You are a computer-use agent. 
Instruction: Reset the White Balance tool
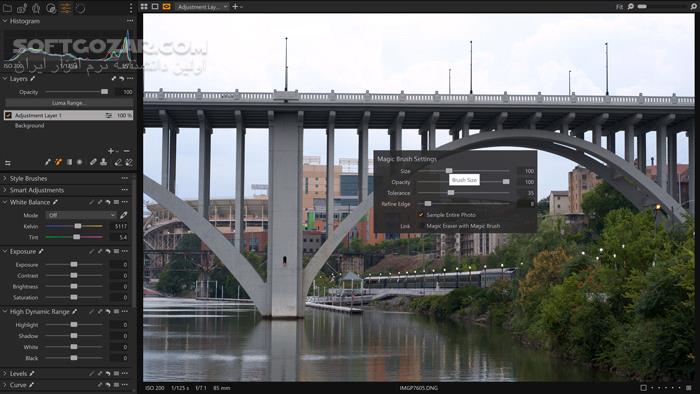(x=108, y=202)
